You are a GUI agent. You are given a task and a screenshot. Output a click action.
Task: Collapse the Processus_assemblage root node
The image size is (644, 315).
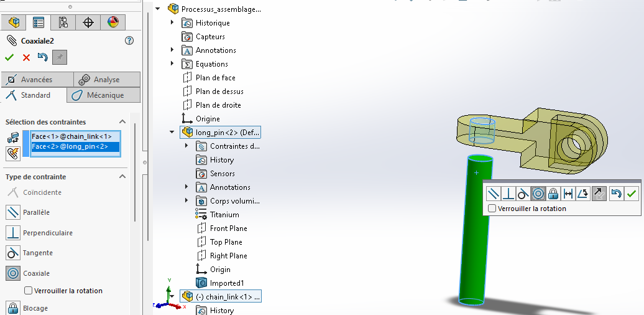click(158, 9)
